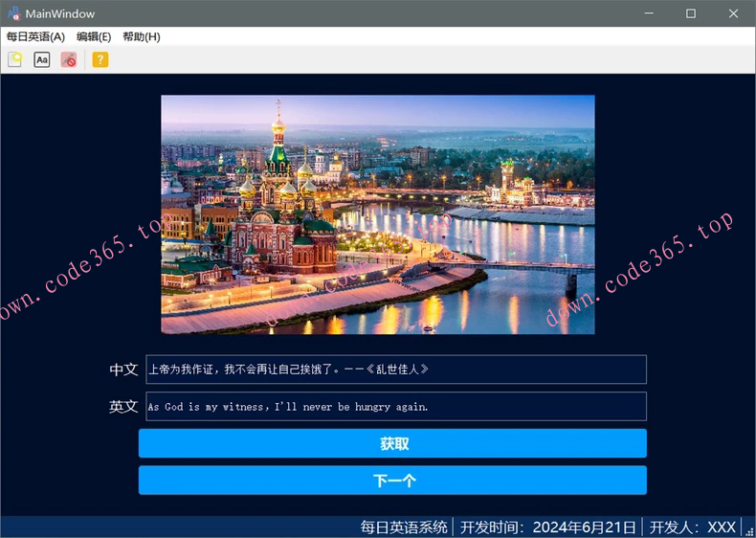This screenshot has height=538, width=756.
Task: Click the MainWindow title text
Action: [60, 14]
